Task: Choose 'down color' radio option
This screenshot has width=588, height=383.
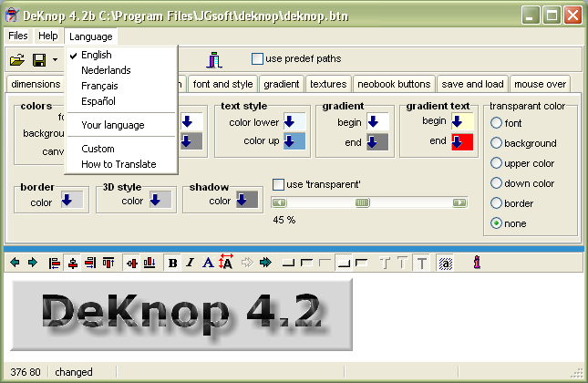Action: click(496, 183)
